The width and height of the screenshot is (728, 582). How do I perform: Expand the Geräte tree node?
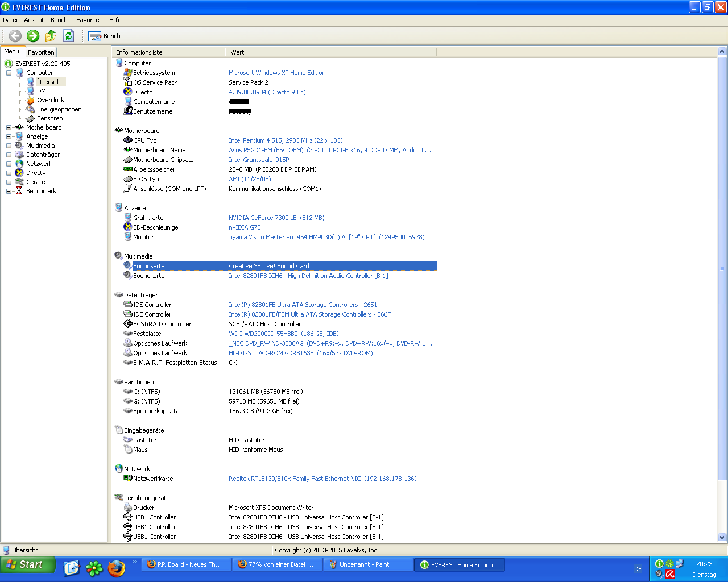pos(9,182)
